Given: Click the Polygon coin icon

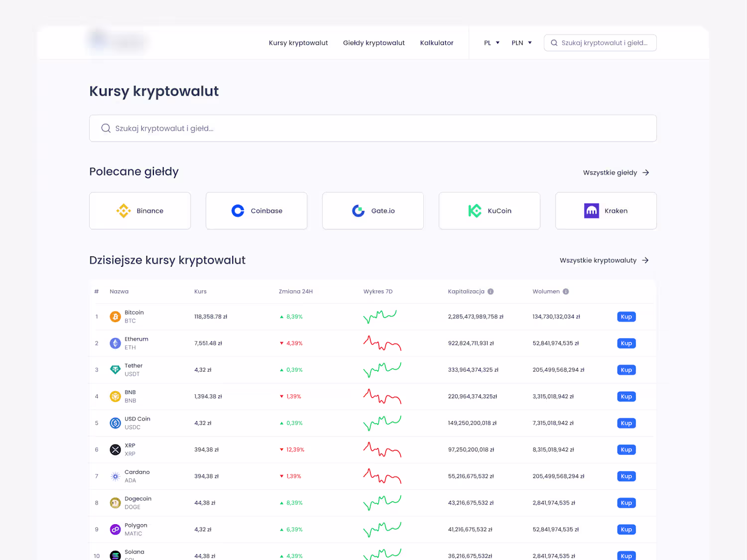Looking at the screenshot, I should coord(115,530).
